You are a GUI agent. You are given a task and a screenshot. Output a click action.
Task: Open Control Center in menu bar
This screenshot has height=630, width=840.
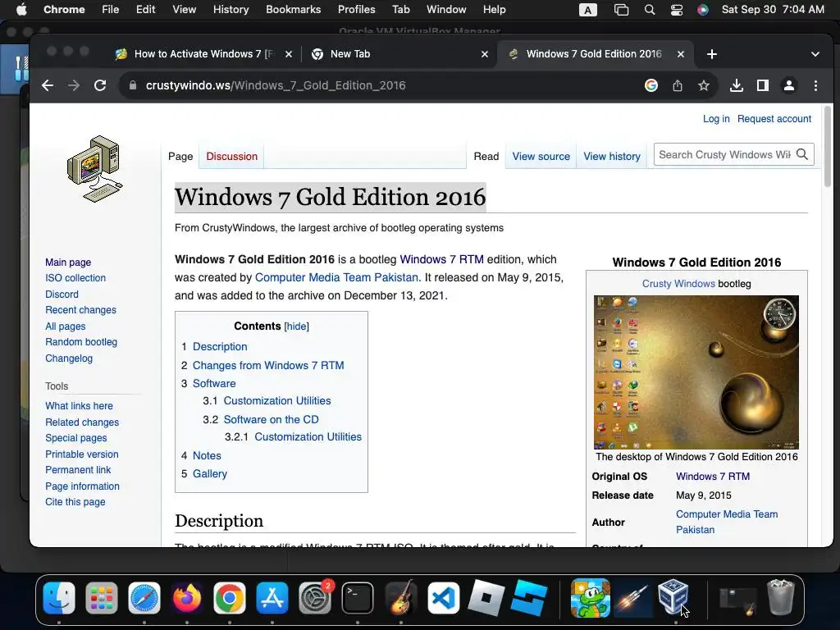click(x=677, y=10)
